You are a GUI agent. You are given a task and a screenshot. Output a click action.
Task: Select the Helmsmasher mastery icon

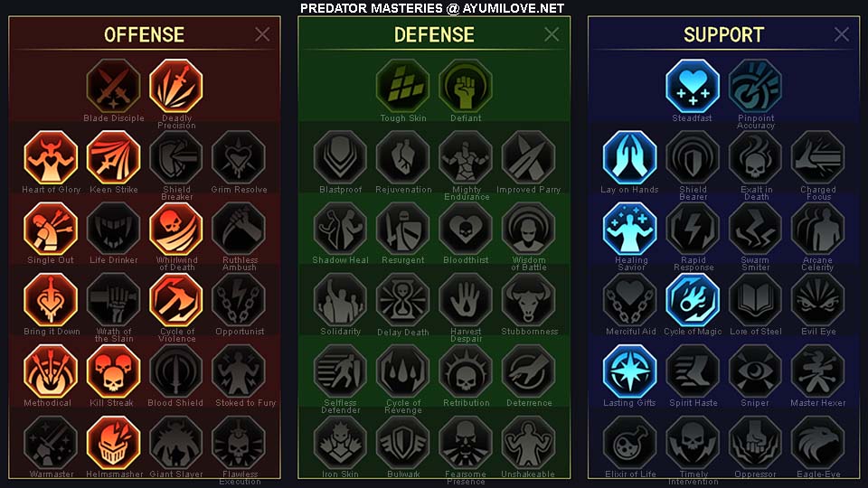point(114,443)
